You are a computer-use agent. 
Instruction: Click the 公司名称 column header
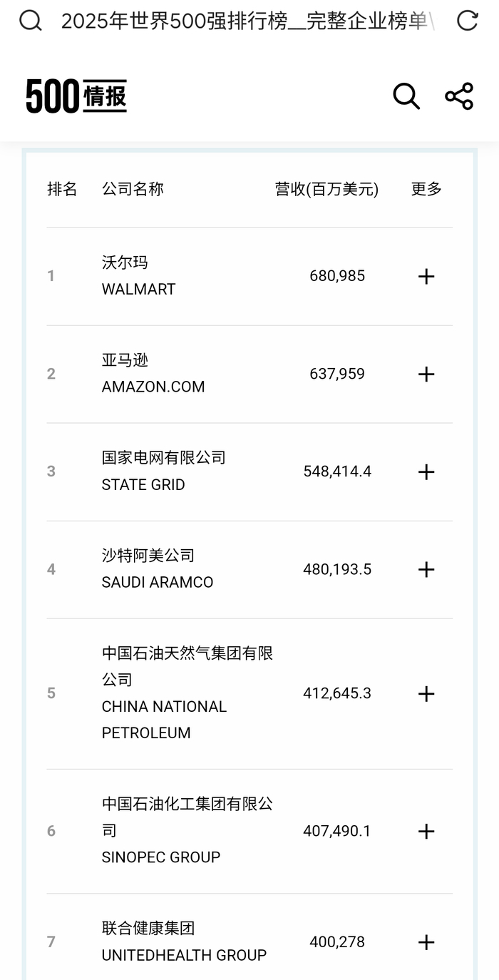click(x=133, y=189)
